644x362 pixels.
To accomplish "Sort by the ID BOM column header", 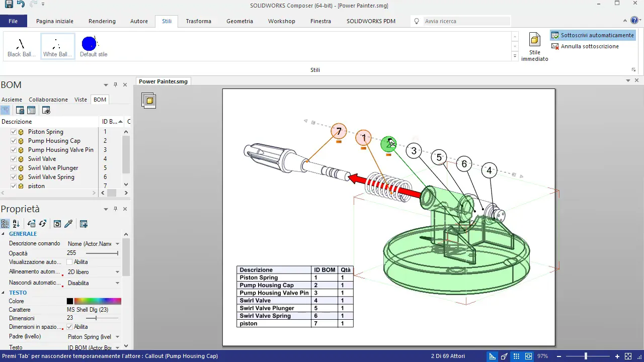I will 112,122.
